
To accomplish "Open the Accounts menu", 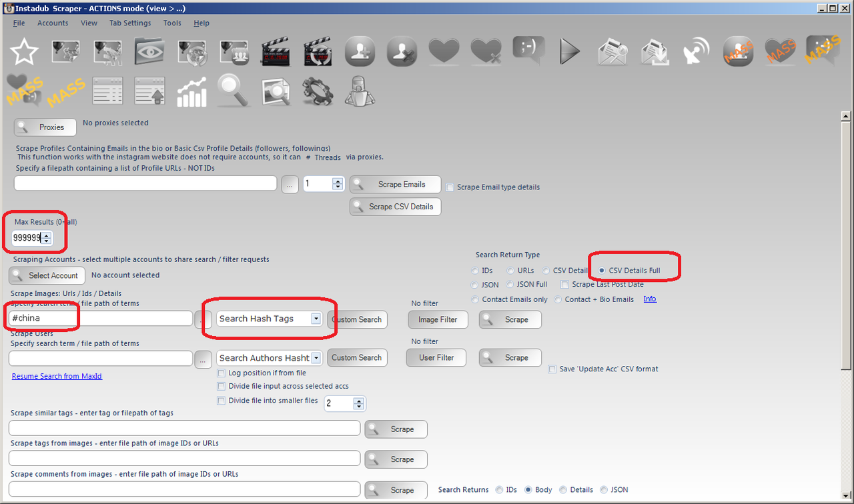I will point(53,23).
